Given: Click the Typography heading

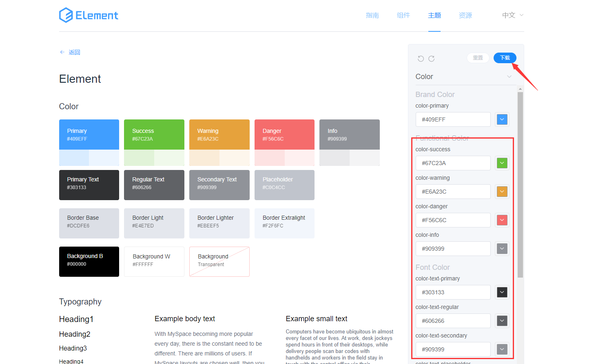Looking at the screenshot, I should pyautogui.click(x=80, y=302).
